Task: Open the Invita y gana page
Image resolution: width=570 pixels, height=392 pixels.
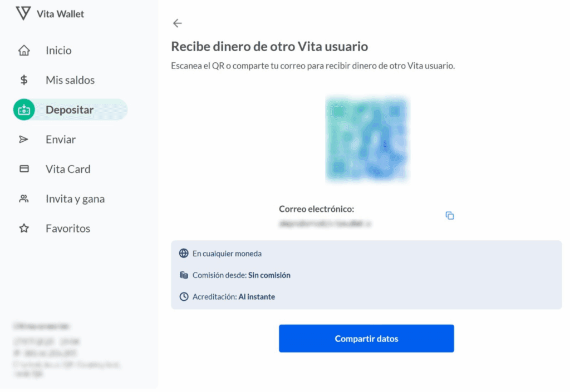Action: [x=75, y=199]
